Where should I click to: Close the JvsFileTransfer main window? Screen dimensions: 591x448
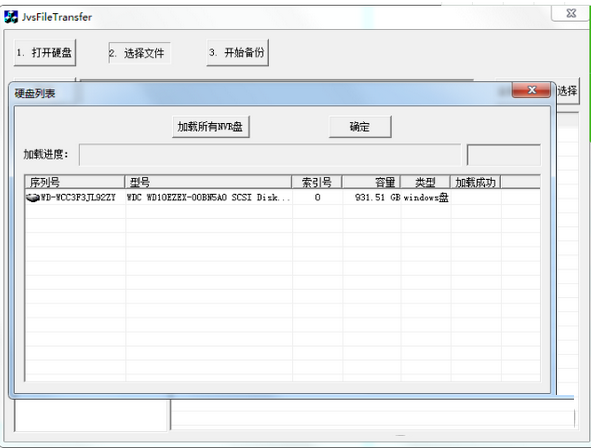571,14
